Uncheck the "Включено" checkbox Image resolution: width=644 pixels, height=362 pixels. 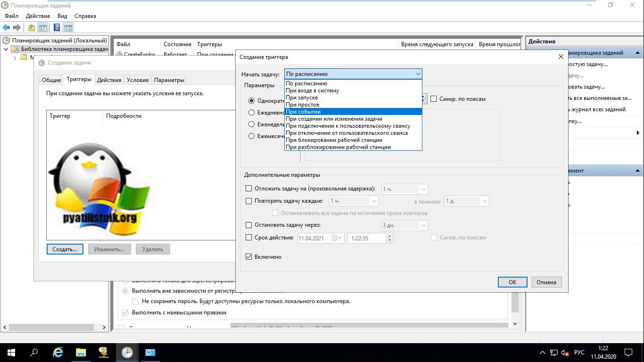[x=249, y=257]
